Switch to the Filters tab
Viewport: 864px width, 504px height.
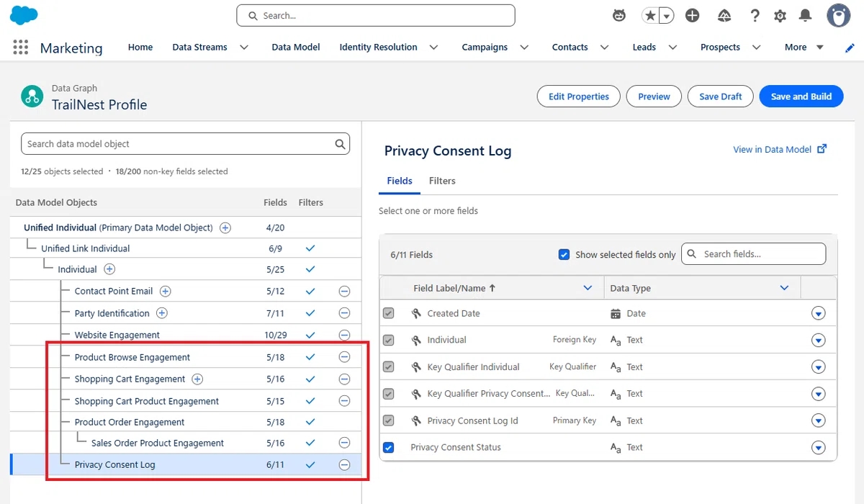[442, 181]
